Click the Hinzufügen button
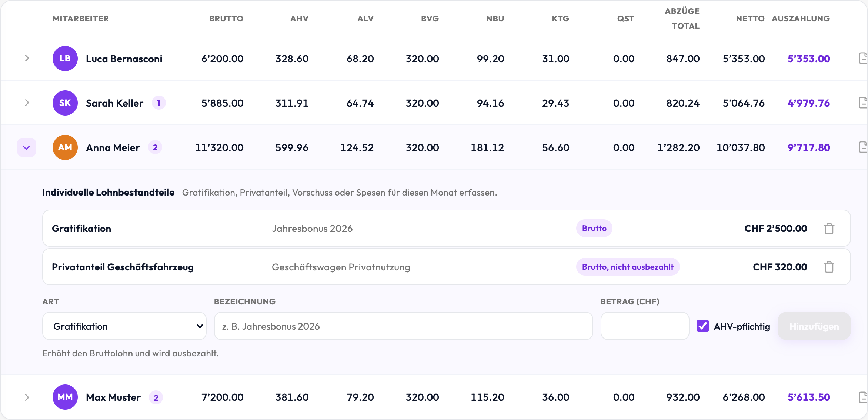 [814, 326]
